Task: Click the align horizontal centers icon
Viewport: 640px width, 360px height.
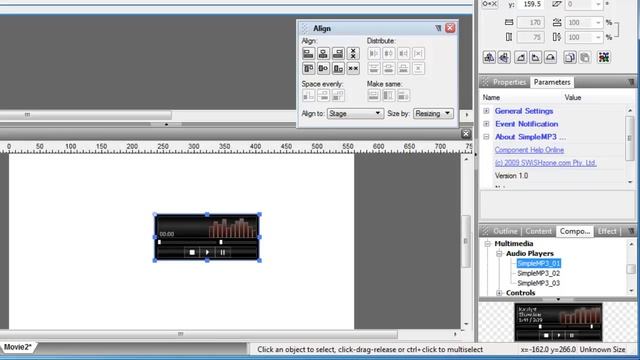Action: (323, 53)
